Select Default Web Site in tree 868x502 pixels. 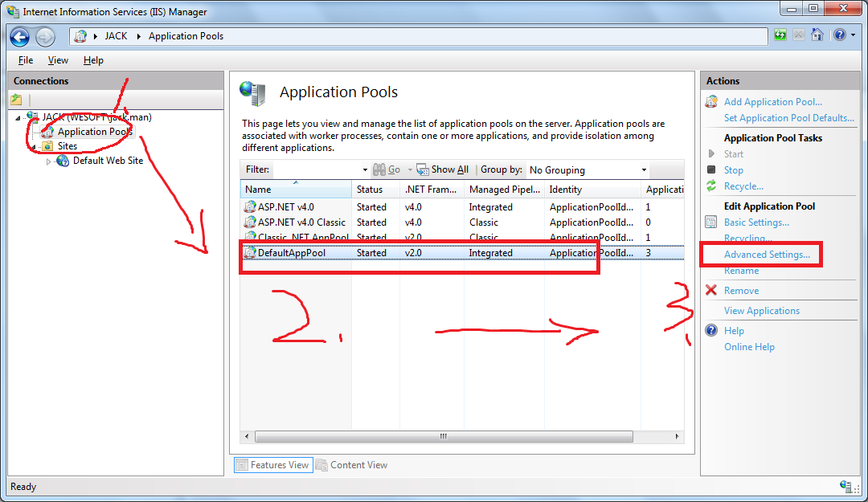[x=108, y=161]
